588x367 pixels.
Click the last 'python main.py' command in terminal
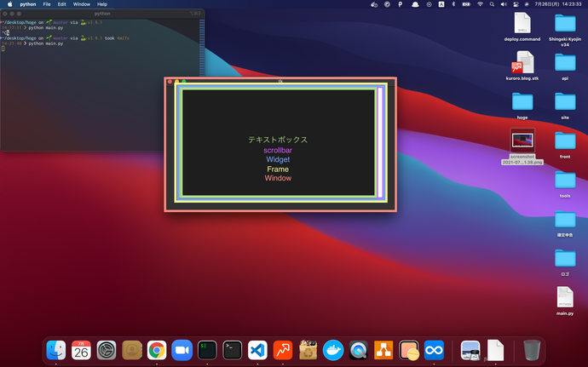click(x=46, y=43)
